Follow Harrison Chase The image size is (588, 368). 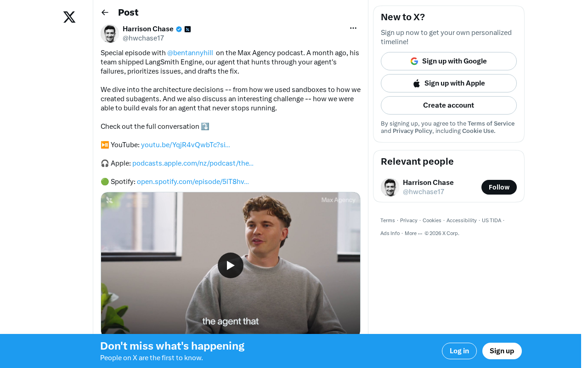pos(499,187)
